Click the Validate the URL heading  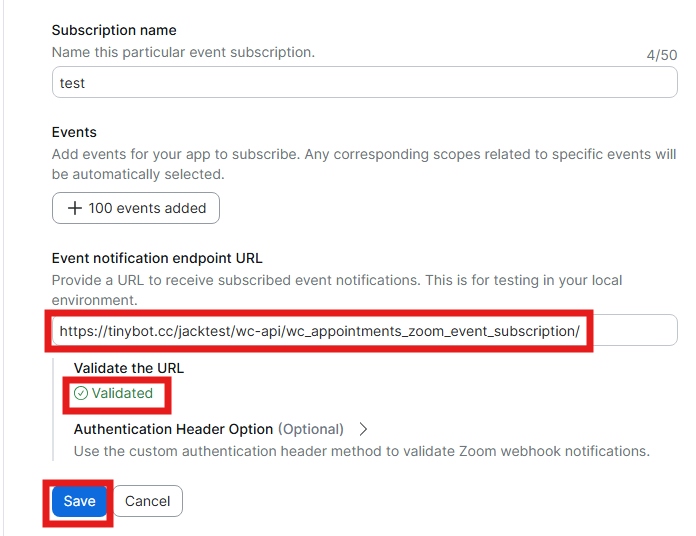coord(129,368)
